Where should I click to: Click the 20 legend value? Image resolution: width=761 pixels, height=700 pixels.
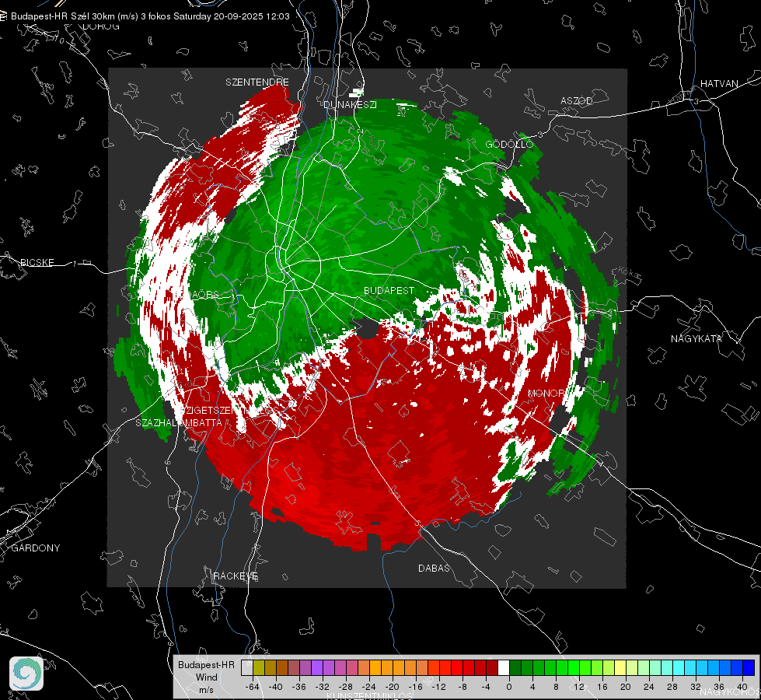tap(626, 687)
